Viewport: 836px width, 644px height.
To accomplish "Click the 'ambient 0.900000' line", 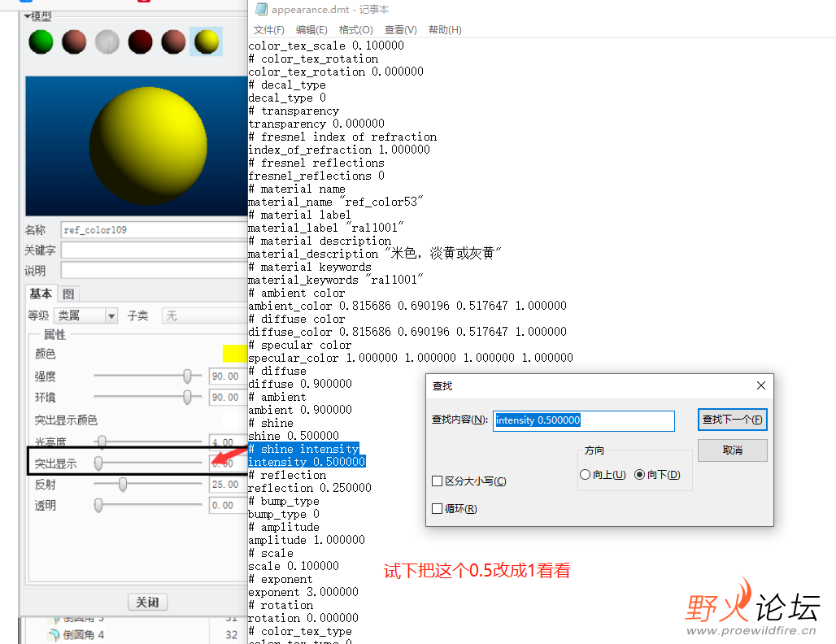I will [x=300, y=410].
